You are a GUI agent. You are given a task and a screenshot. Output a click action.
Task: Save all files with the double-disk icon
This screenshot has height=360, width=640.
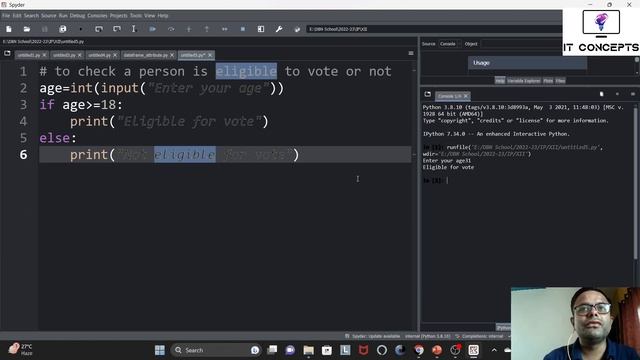pyautogui.click(x=62, y=29)
